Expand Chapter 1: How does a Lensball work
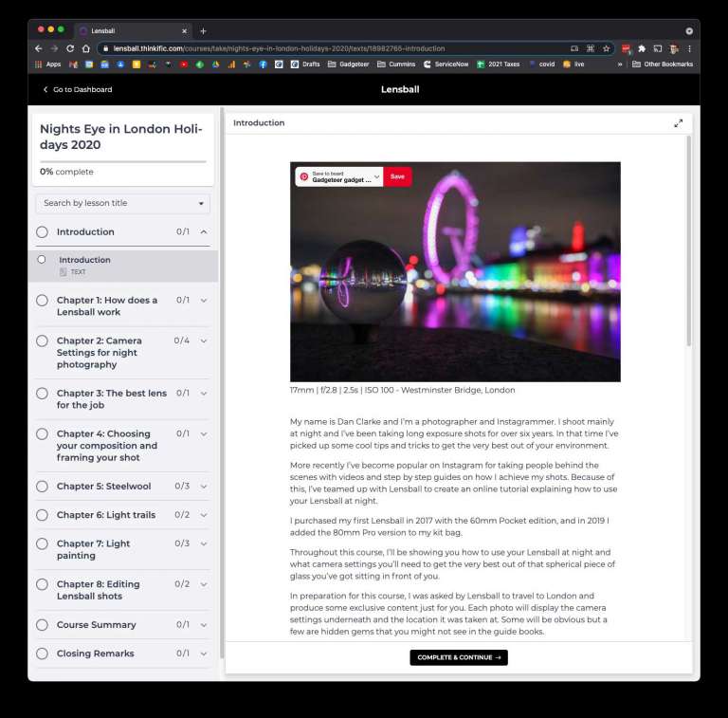 click(x=204, y=301)
